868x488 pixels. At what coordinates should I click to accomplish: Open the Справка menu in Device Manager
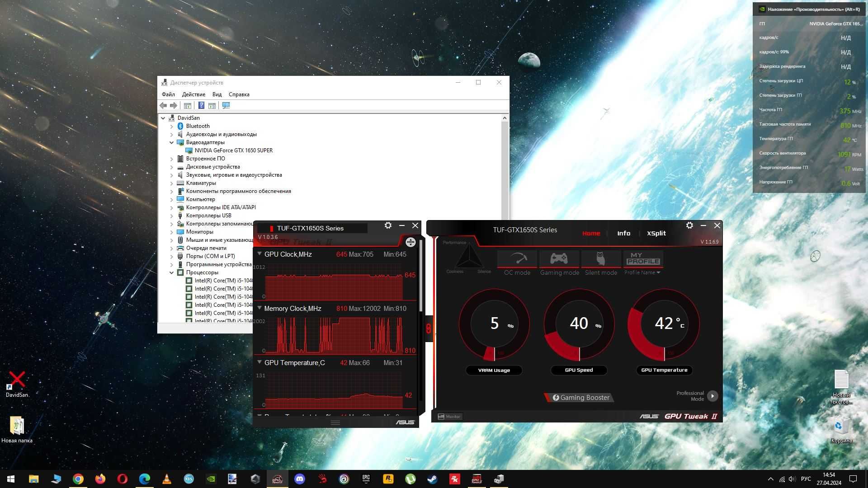pos(239,94)
